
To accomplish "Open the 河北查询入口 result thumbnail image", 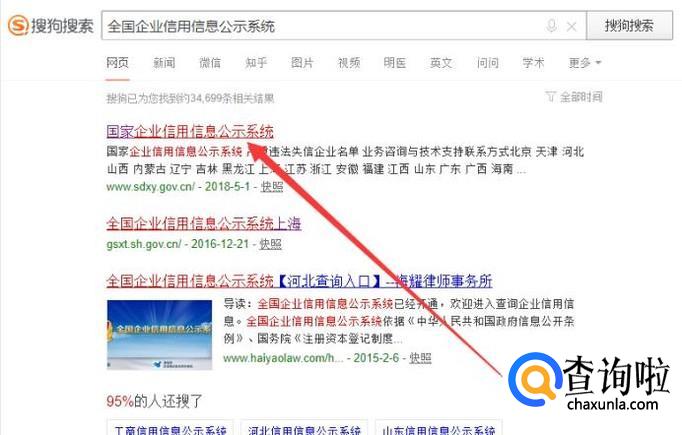I will pyautogui.click(x=159, y=335).
